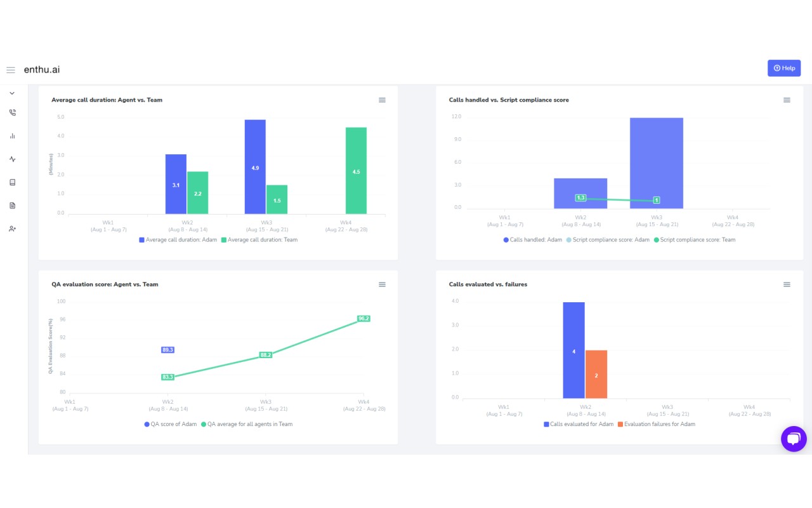Toggle legend Average call duration: Adam

(178, 240)
